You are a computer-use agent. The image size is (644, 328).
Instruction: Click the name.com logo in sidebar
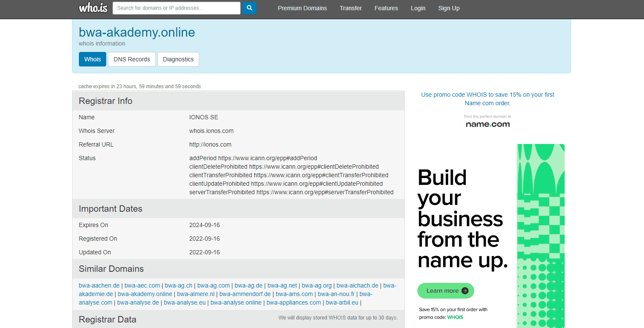[x=487, y=124]
